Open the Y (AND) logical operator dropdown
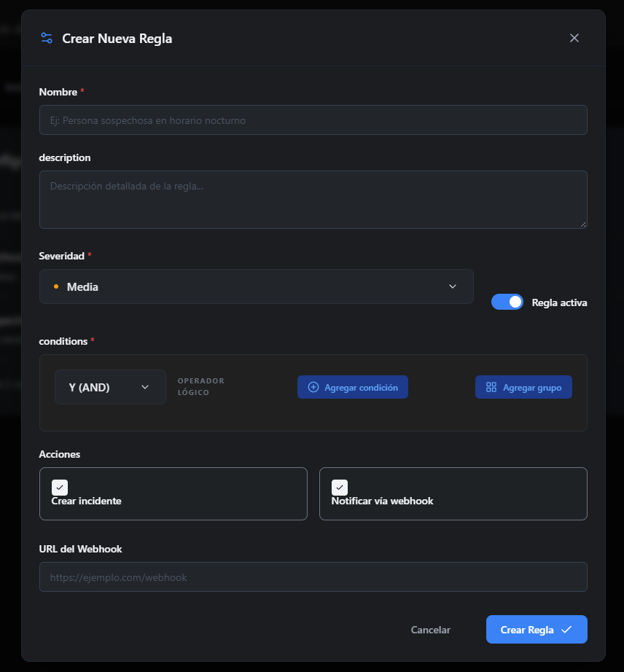Image resolution: width=624 pixels, height=672 pixels. point(110,387)
